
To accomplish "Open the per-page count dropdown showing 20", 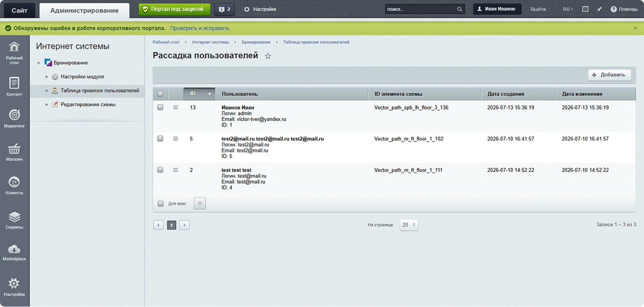I will (x=409, y=225).
